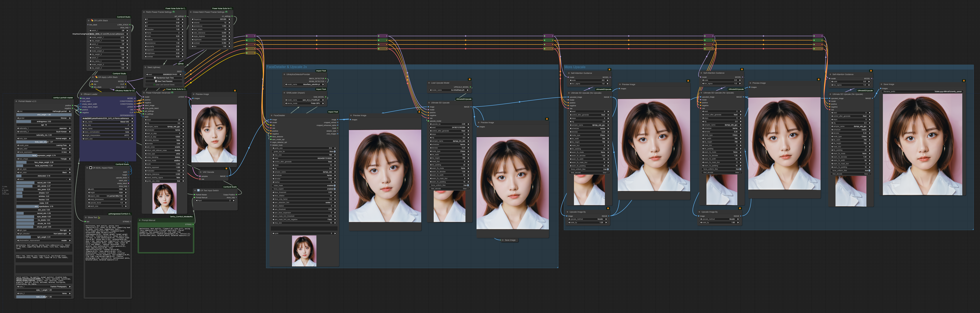Collapse the CR Text Input Switch node
This screenshot has width=980, height=313.
(x=195, y=191)
